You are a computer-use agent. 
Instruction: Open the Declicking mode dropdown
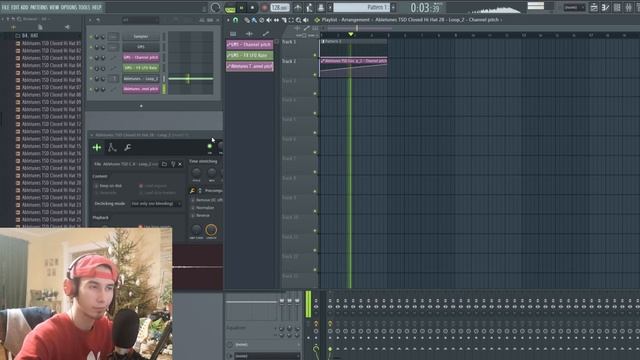click(156, 204)
